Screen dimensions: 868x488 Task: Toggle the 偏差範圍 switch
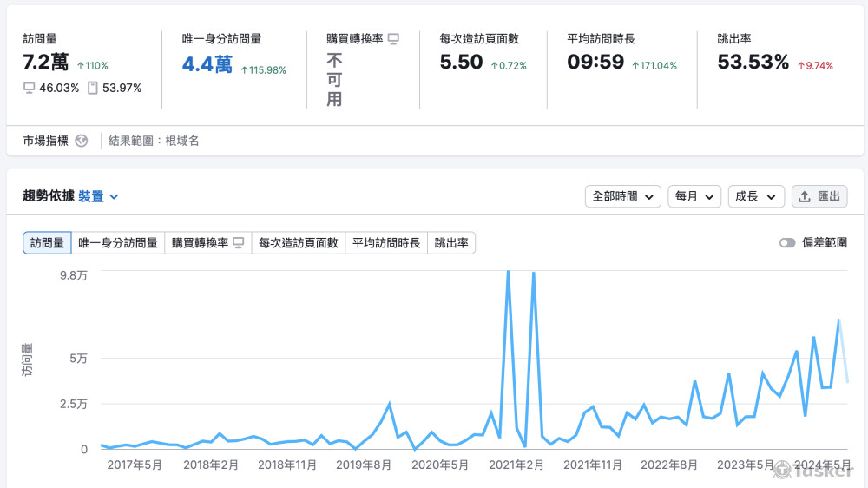pyautogui.click(x=787, y=243)
